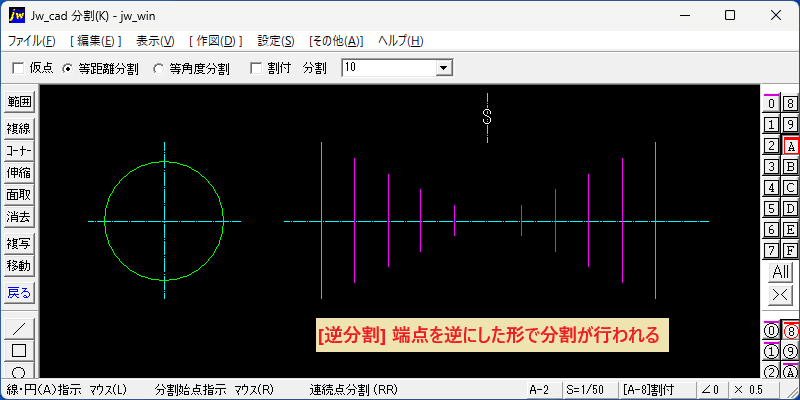Enable the 割付 checkbox

(x=256, y=68)
